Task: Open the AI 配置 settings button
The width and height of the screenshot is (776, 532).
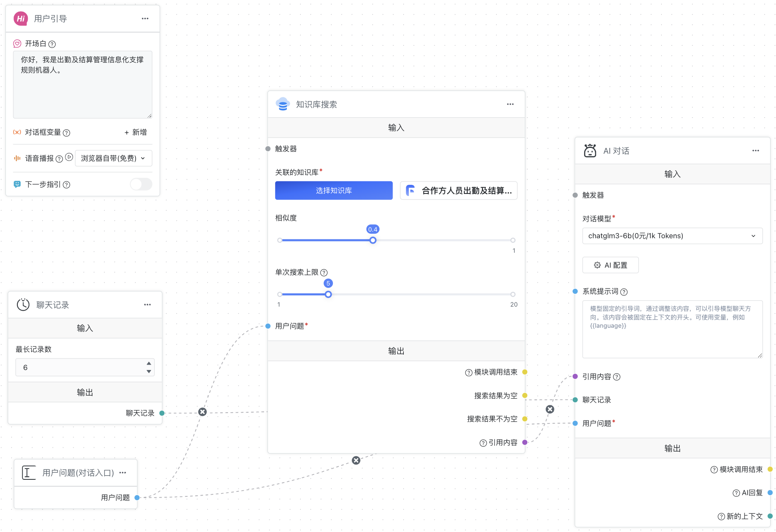Action: click(x=610, y=265)
